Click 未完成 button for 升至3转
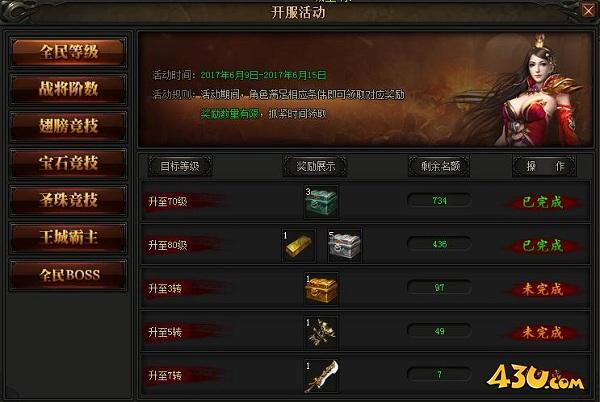This screenshot has height=402, width=600. click(543, 289)
